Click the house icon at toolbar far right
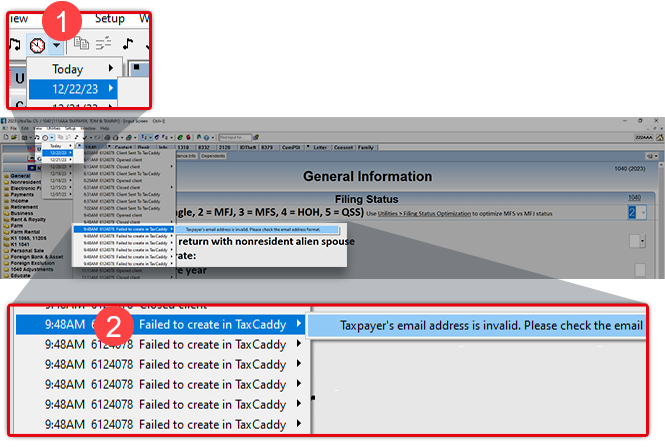 pyautogui.click(x=659, y=137)
